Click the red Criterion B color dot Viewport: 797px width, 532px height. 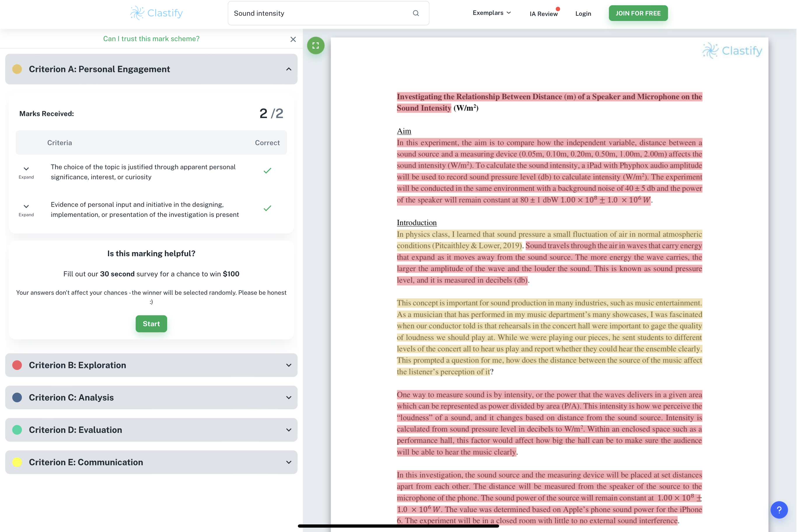(17, 366)
